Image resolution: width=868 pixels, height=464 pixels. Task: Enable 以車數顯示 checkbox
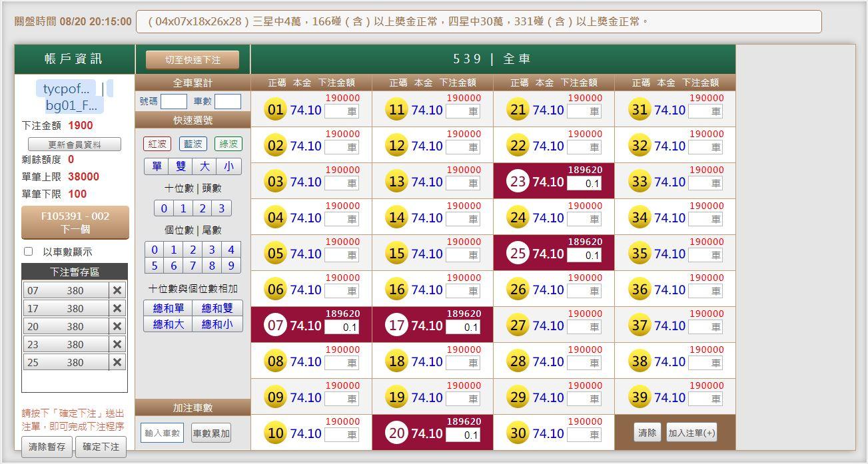pyautogui.click(x=28, y=252)
